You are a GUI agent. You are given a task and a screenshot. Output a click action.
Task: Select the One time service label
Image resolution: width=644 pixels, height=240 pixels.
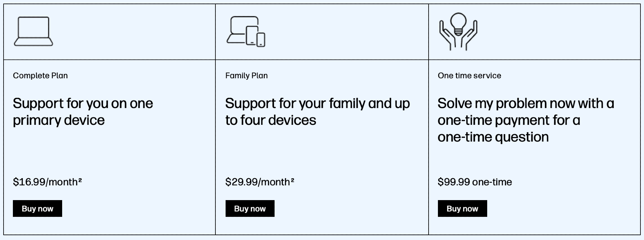pyautogui.click(x=469, y=76)
